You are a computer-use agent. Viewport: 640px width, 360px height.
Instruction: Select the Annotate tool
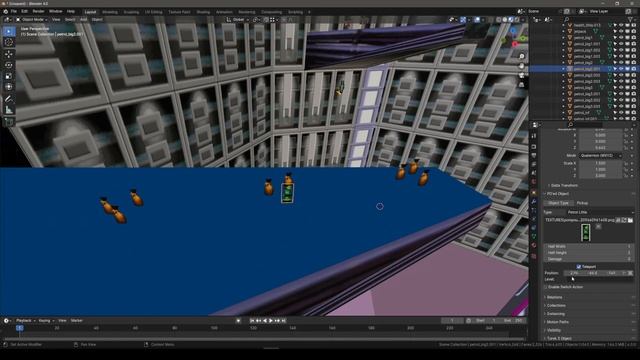(9, 99)
